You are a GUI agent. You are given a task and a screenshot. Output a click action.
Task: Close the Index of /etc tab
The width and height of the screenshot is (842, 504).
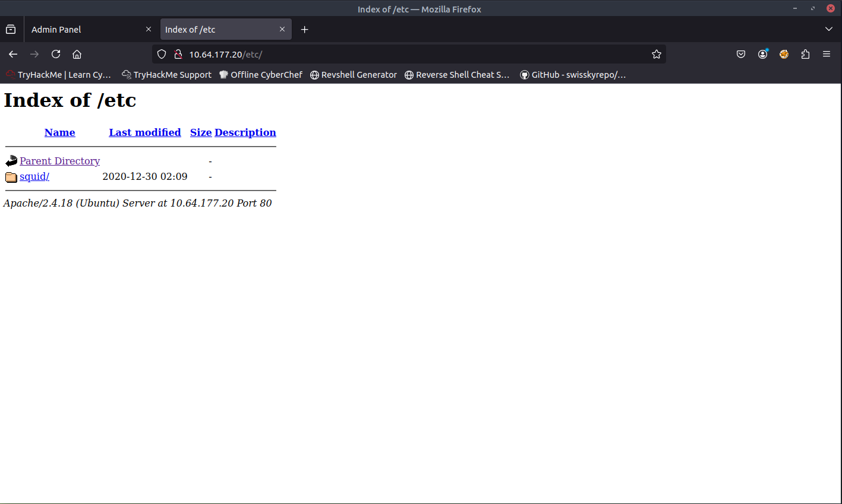click(282, 29)
